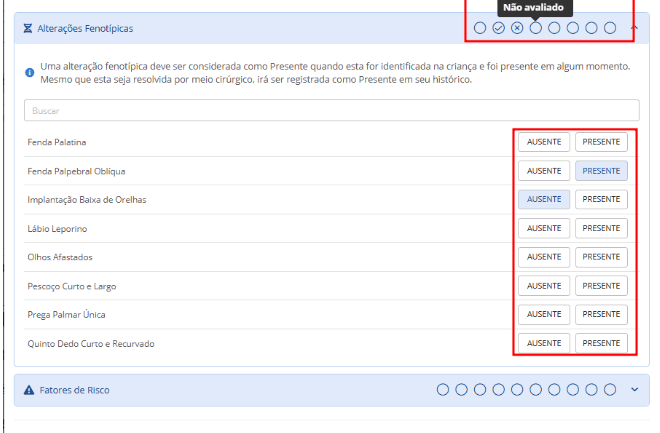This screenshot has height=433, width=660.
Task: Click the X-marked status circle in header
Action: click(x=517, y=28)
